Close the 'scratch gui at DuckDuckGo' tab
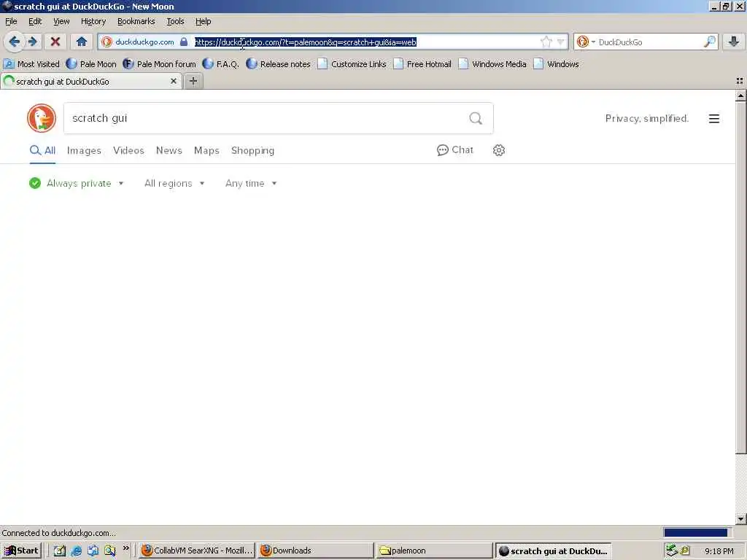This screenshot has height=560, width=747. pyautogui.click(x=174, y=82)
